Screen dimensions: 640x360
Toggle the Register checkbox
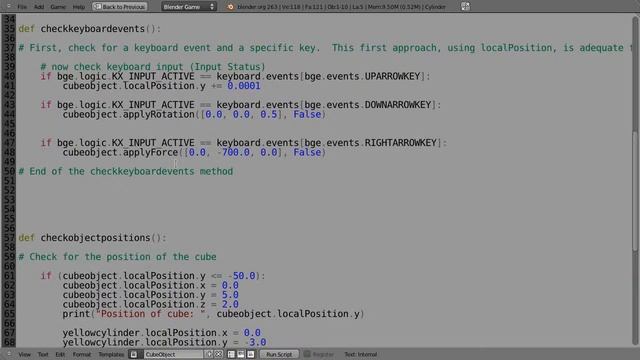pos(307,354)
